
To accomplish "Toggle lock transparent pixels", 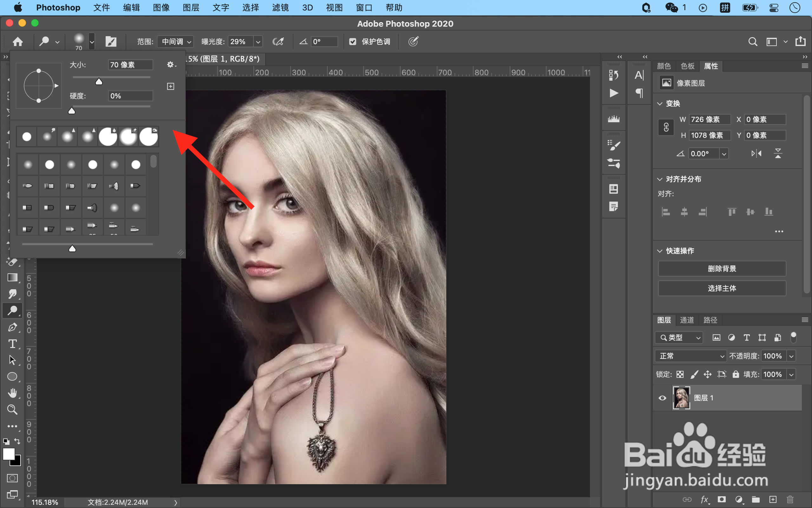I will click(680, 374).
